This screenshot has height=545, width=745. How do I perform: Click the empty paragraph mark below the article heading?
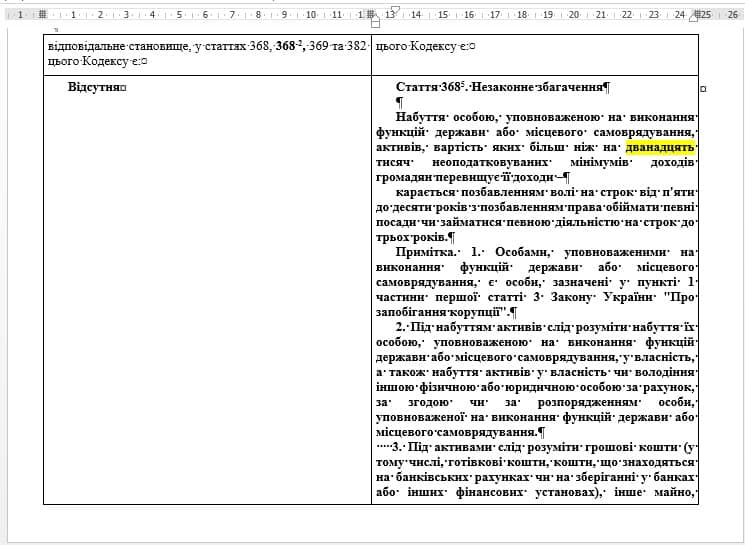click(x=399, y=102)
